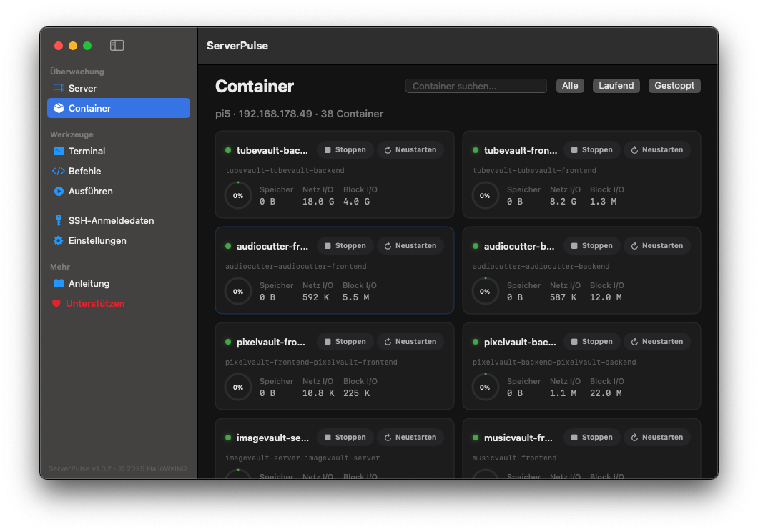
Task: Restart the tubevault-backend container
Action: click(x=410, y=149)
